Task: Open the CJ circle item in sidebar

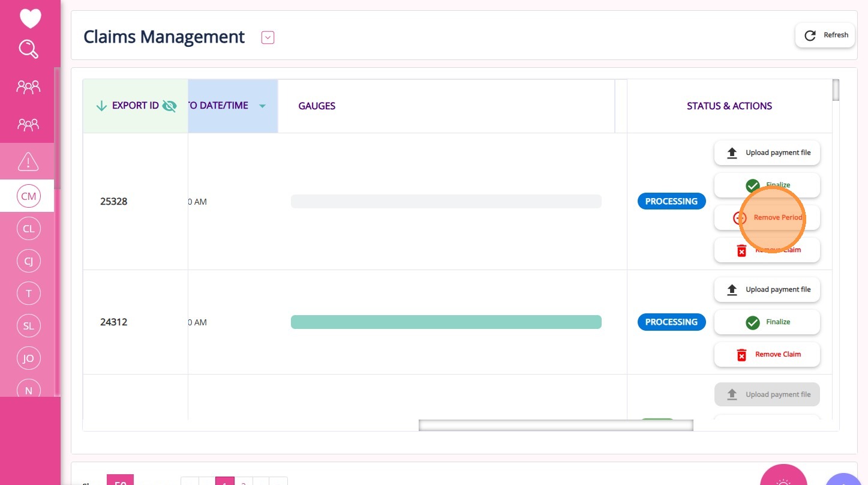Action: coord(28,261)
